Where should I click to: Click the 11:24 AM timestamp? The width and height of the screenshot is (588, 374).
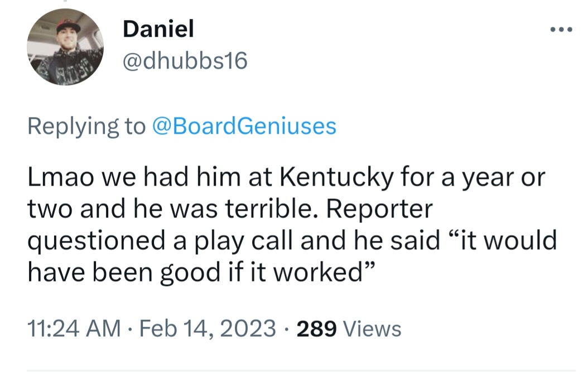tap(74, 328)
